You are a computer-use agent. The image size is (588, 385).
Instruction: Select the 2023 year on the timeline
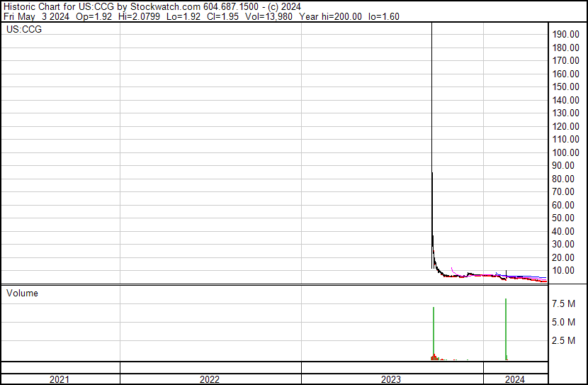(392, 379)
